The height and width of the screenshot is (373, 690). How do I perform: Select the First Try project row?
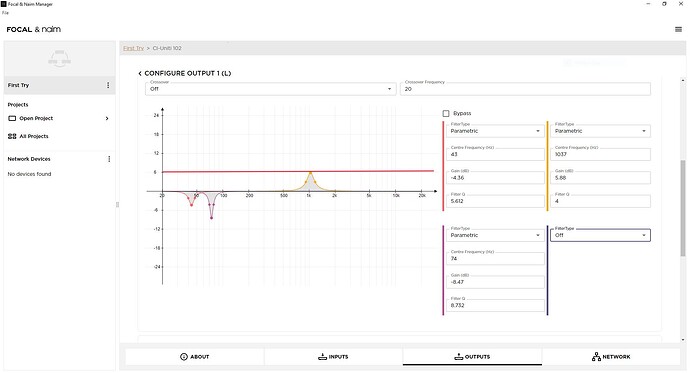pos(59,85)
